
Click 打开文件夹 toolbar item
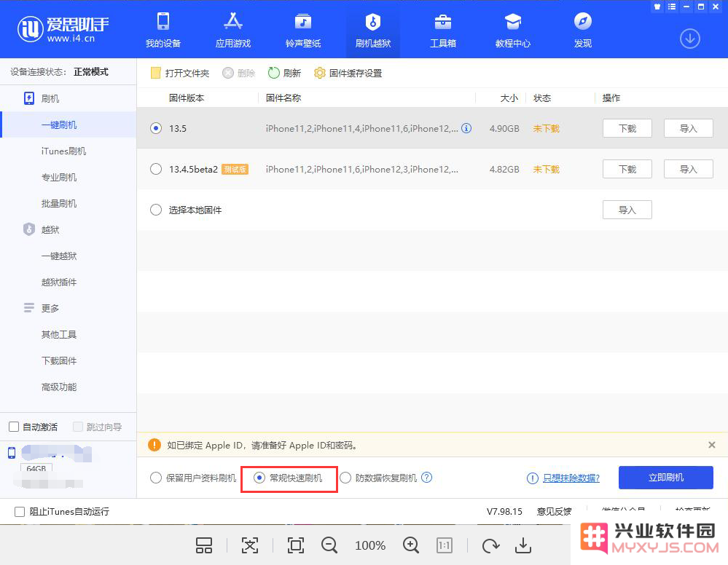180,73
